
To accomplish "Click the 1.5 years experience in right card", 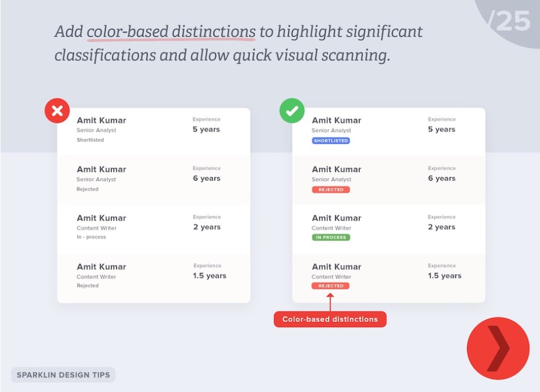I will pos(444,275).
